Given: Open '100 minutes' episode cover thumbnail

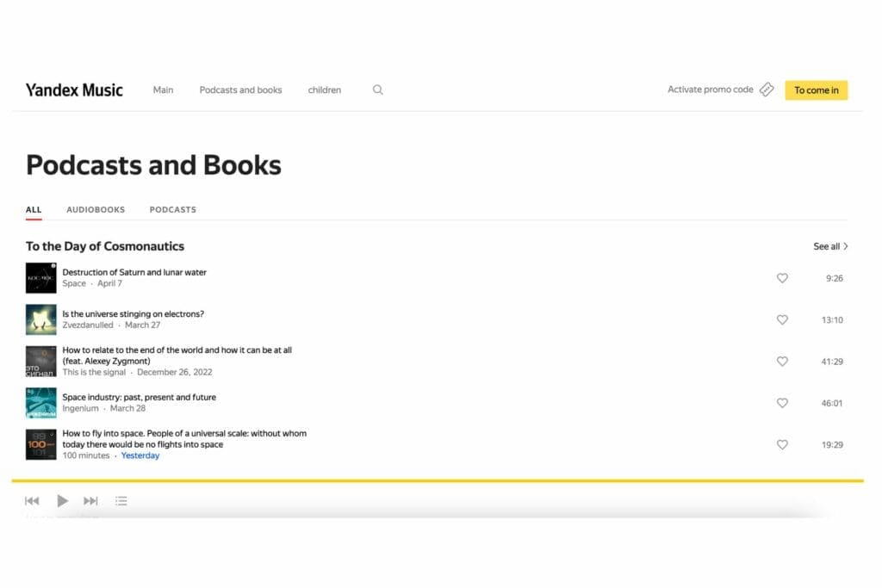Looking at the screenshot, I should coord(41,444).
